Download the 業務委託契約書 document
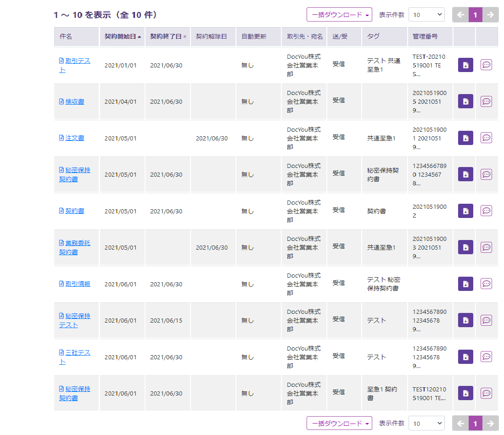The width and height of the screenshot is (504, 435). (x=465, y=247)
